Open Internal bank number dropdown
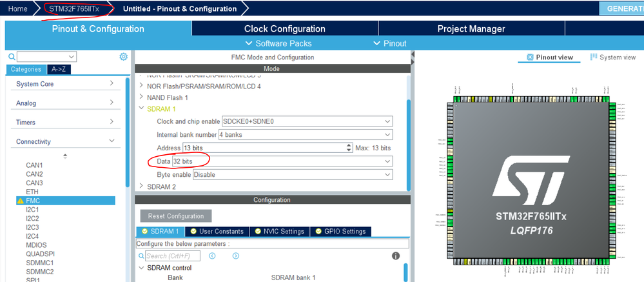 (x=305, y=134)
